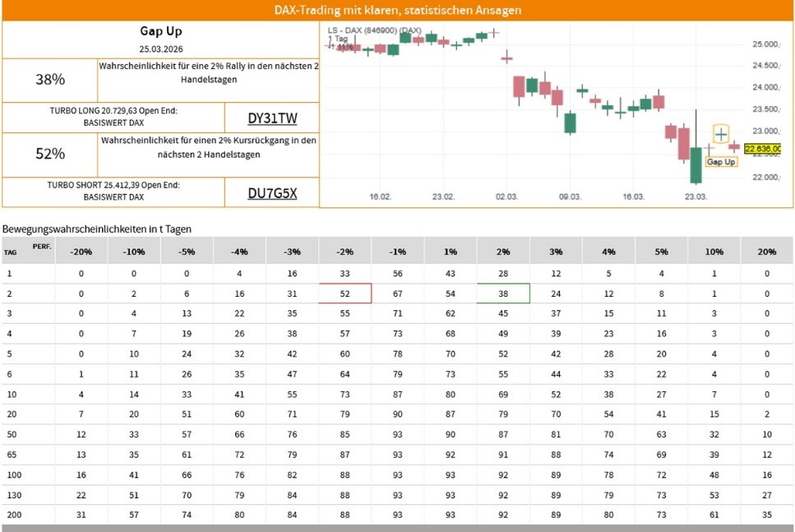Click the -20% column header
Screen dimensions: 795x532
(x=81, y=251)
